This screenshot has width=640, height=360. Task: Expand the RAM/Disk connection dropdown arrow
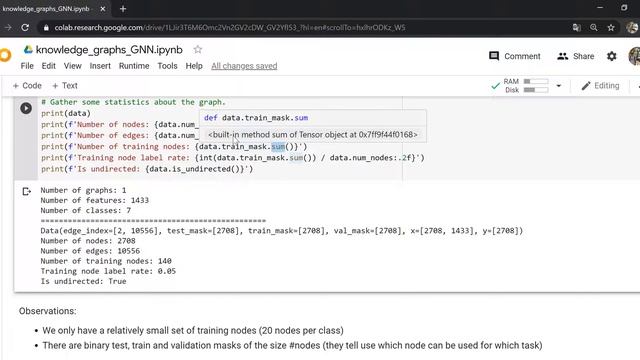[x=559, y=86]
